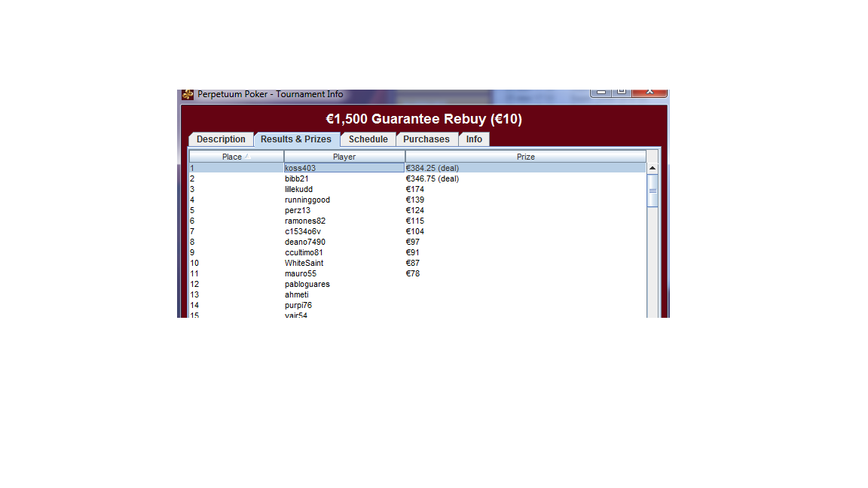The image size is (868, 488).
Task: Select the WhiteSaint row in tenth place
Action: [x=304, y=264]
